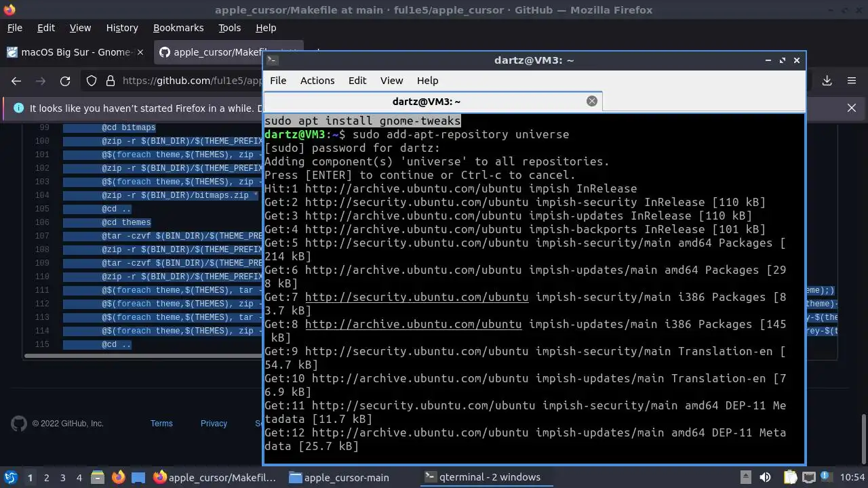Image resolution: width=868 pixels, height=488 pixels.
Task: Click the GitHub logo in the footer
Action: click(19, 424)
